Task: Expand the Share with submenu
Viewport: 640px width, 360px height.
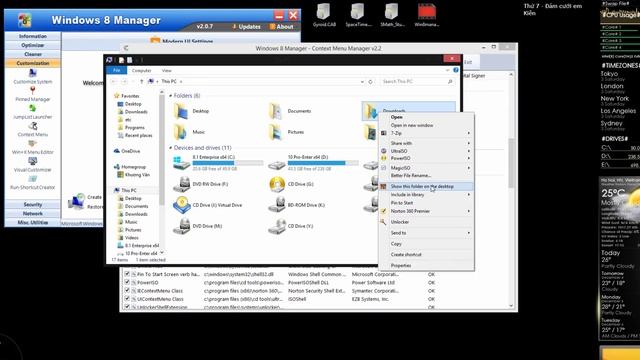Action: (469, 143)
